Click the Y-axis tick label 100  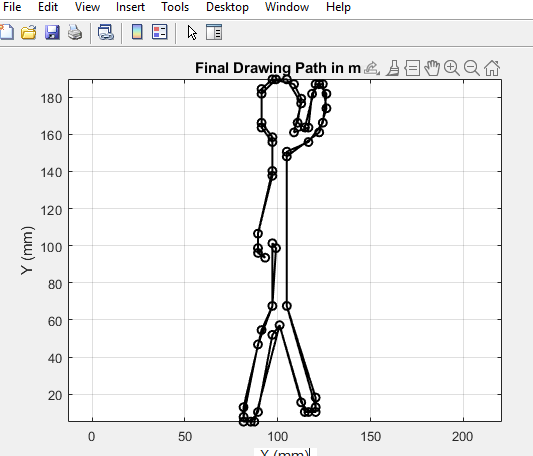51,247
